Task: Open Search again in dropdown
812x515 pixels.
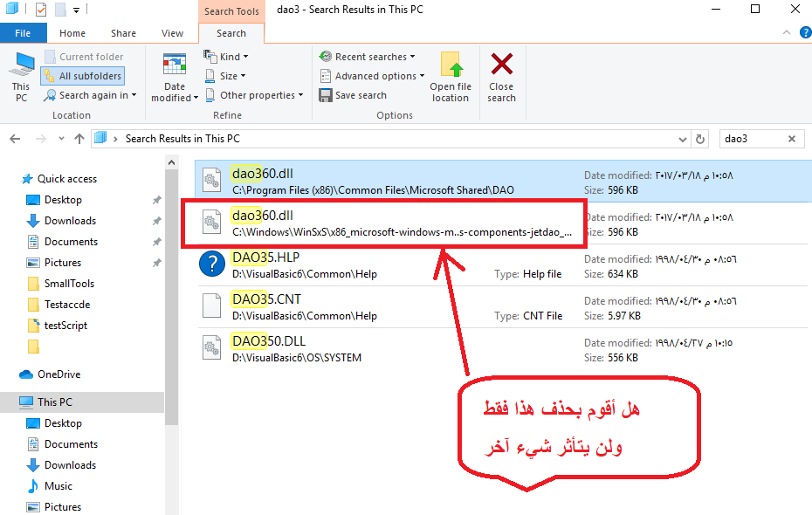Action: click(90, 95)
